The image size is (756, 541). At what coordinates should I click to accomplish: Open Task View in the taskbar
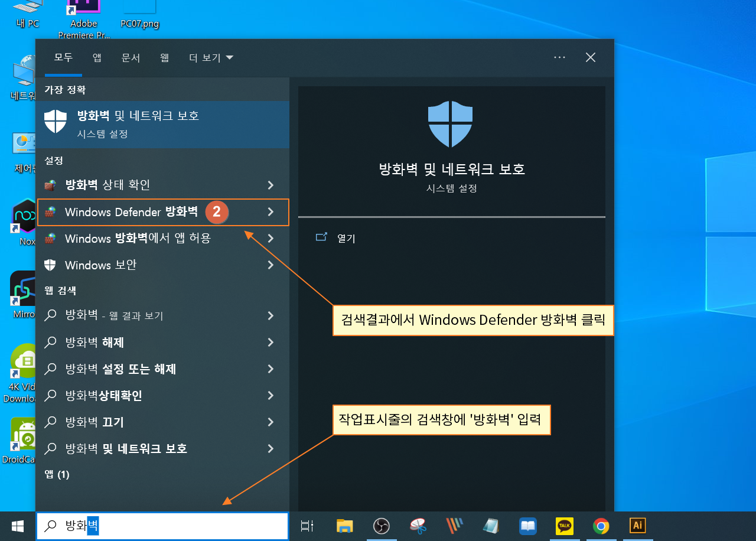click(307, 526)
